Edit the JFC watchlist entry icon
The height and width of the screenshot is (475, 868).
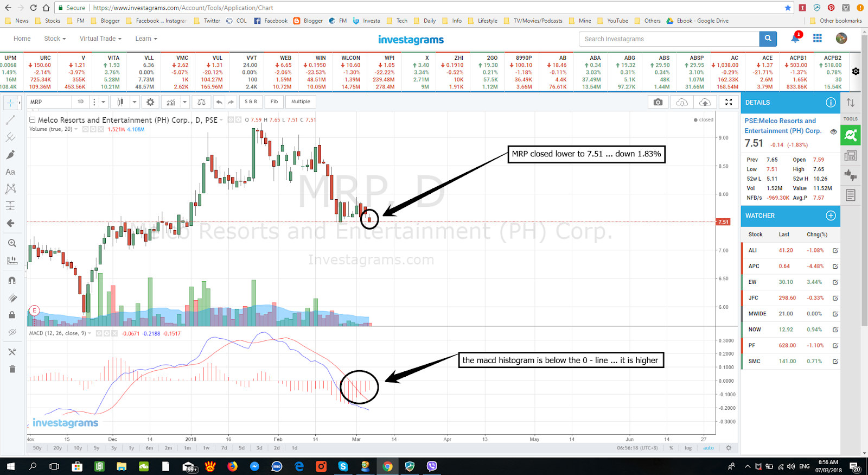pos(835,298)
